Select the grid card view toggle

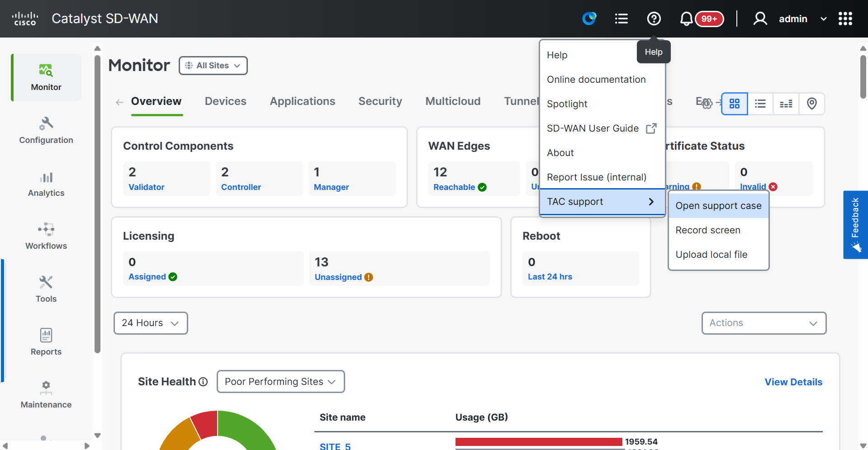(734, 104)
